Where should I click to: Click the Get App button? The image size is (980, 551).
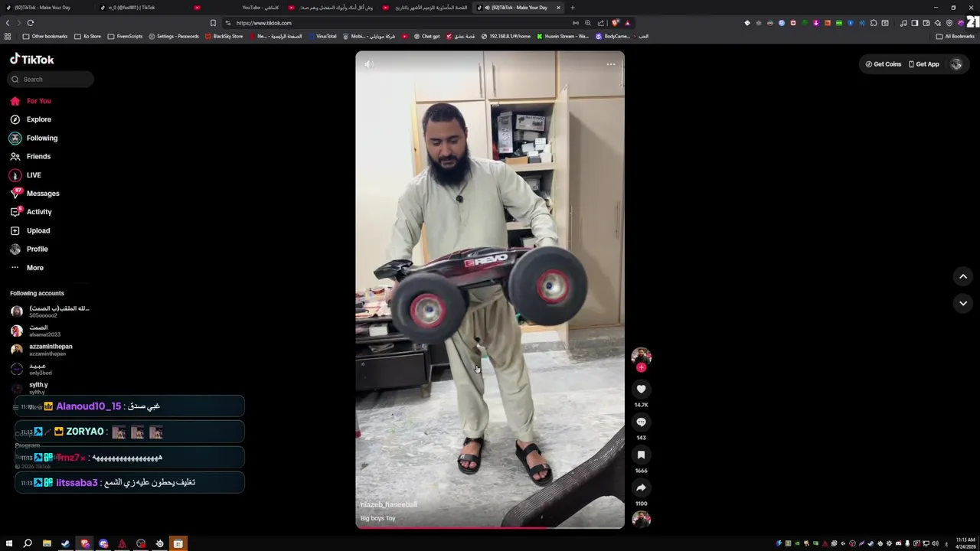923,64
